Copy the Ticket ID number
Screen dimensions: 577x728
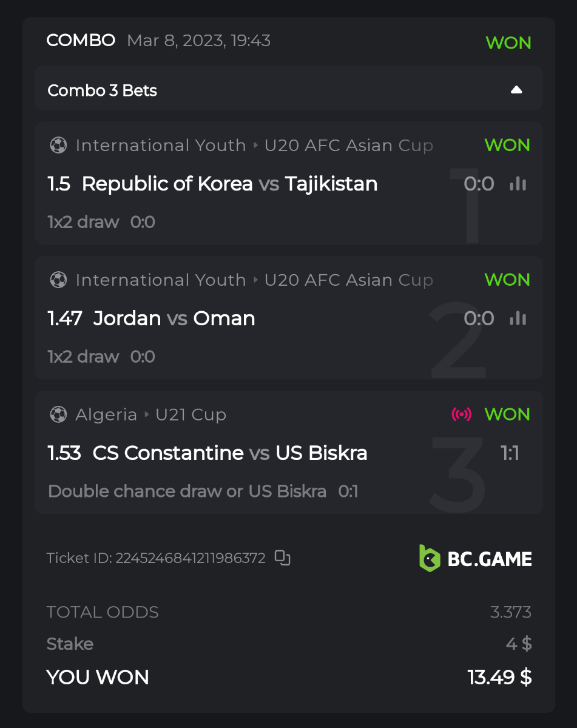282,558
